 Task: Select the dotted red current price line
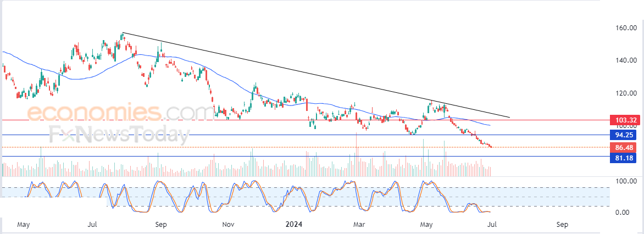[x=275, y=147]
